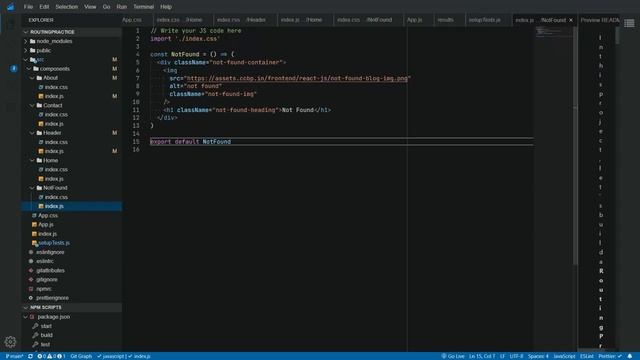The width and height of the screenshot is (640, 360).
Task: Click the .gitignore file icon
Action: coord(31,280)
